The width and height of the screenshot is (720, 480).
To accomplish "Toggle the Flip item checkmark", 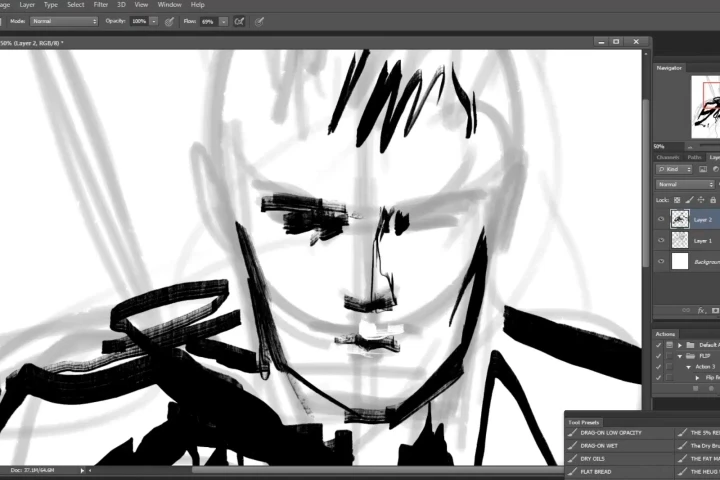I will (x=658, y=378).
